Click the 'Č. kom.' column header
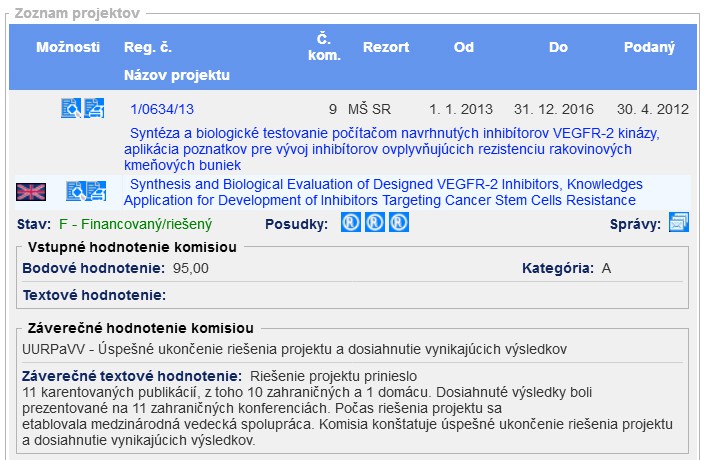 pyautogui.click(x=324, y=47)
